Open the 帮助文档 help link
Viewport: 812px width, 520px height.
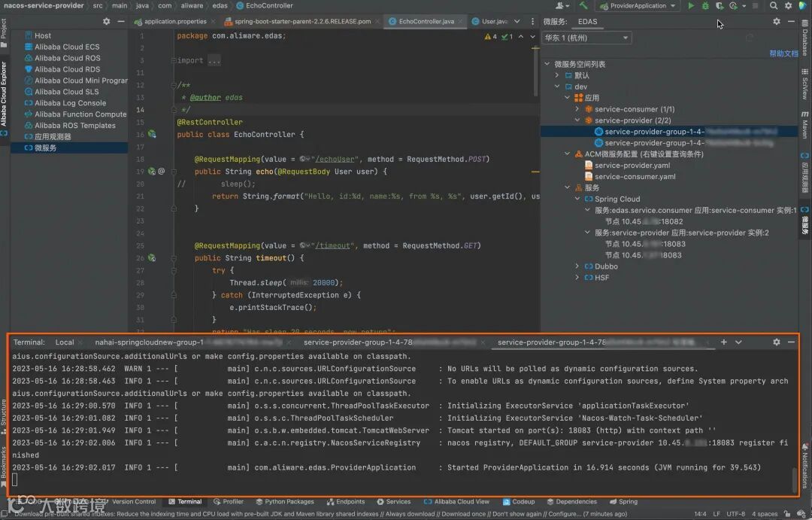click(783, 53)
